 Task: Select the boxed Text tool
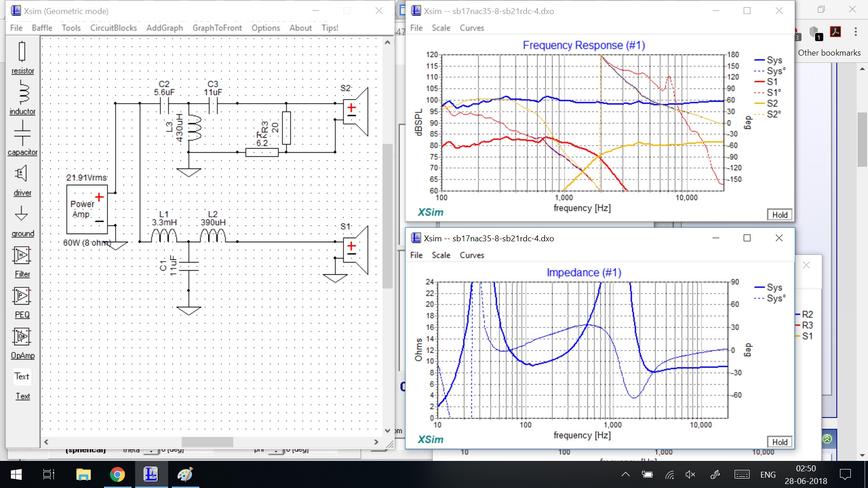22,376
